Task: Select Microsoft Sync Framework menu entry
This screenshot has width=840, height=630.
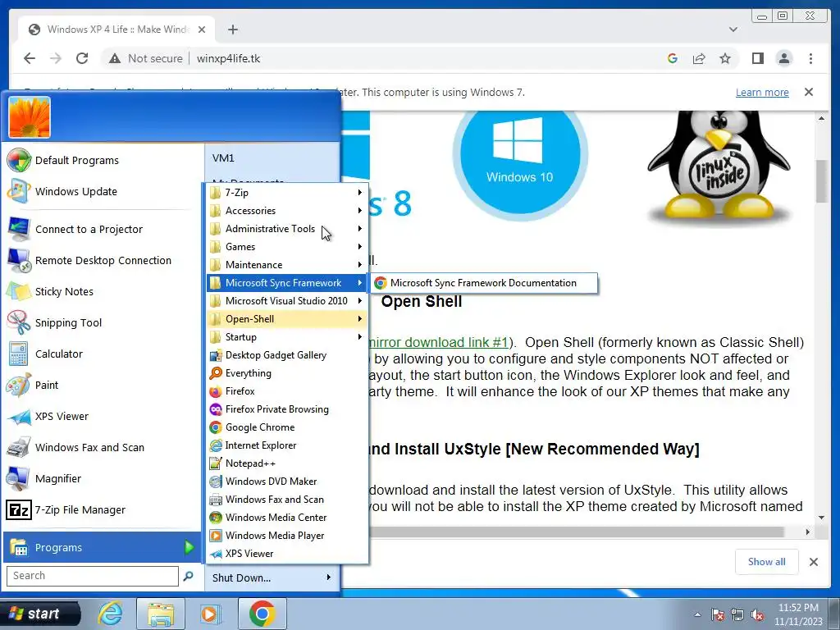Action: coord(286,283)
